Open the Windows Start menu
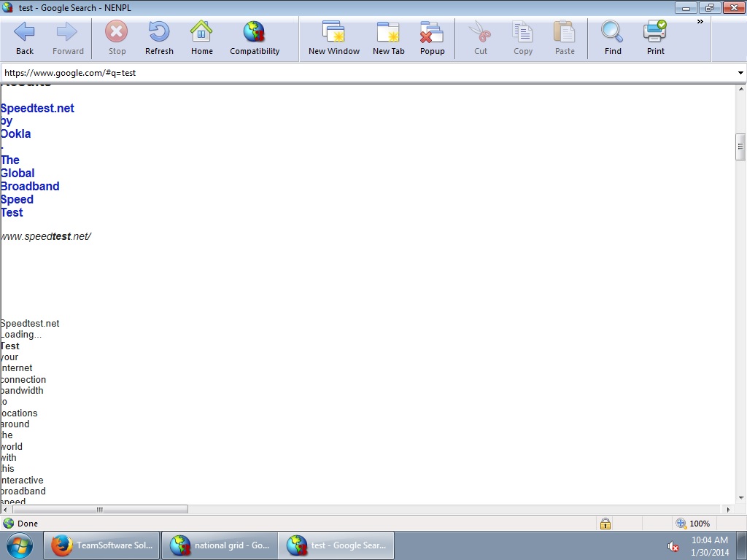747x560 pixels. pos(19,545)
